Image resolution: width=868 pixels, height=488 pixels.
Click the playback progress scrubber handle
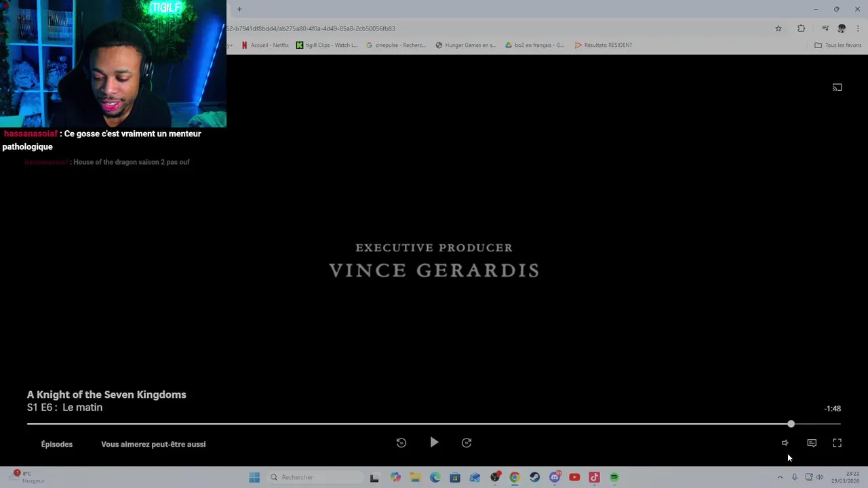[791, 424]
